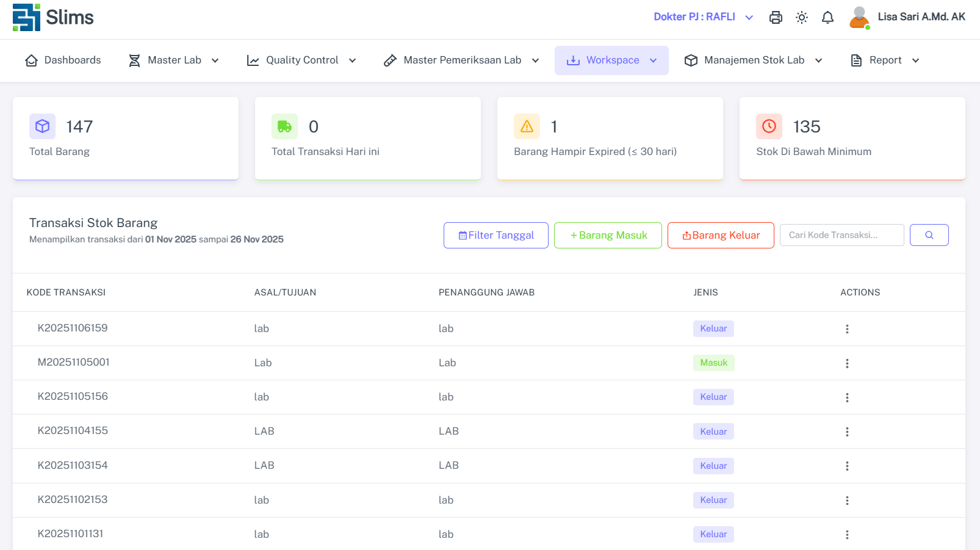The height and width of the screenshot is (550, 980).
Task: Open the Workspace menu
Action: point(611,60)
